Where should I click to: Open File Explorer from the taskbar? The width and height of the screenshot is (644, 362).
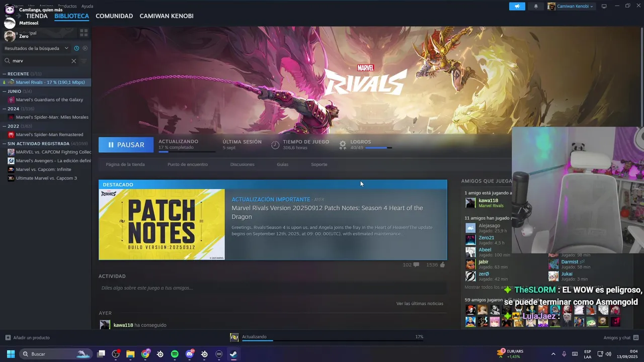130,354
